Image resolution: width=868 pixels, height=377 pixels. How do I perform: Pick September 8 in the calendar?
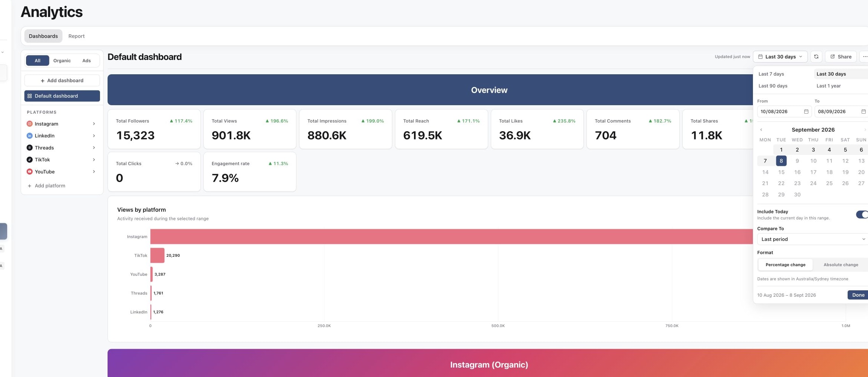tap(781, 161)
